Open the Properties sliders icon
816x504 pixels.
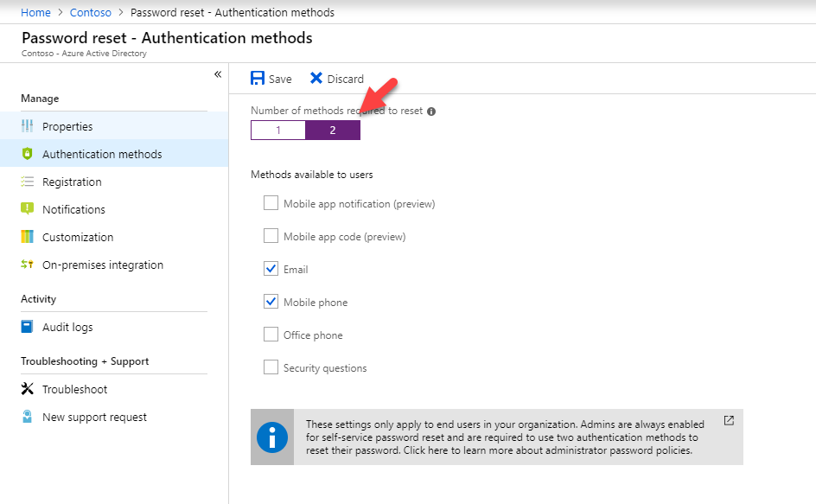[27, 126]
